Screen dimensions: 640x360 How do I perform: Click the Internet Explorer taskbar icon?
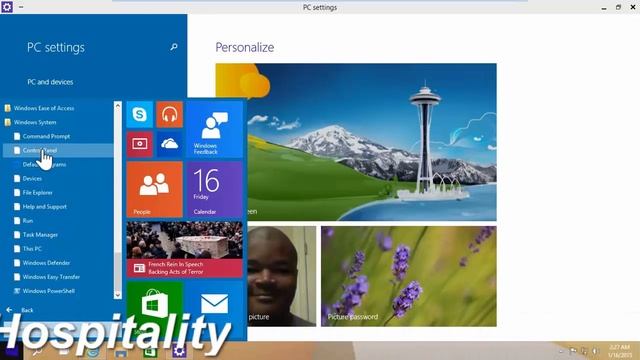pyautogui.click(x=93, y=351)
